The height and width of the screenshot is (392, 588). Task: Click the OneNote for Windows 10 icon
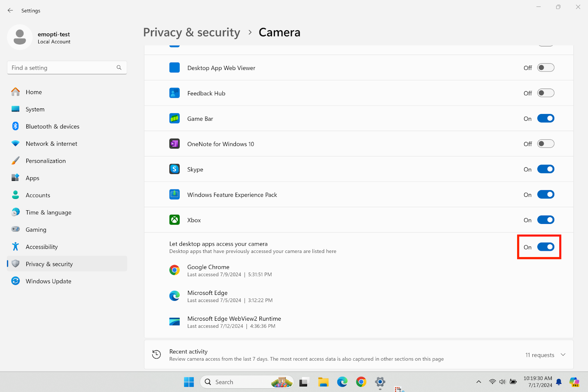[175, 144]
